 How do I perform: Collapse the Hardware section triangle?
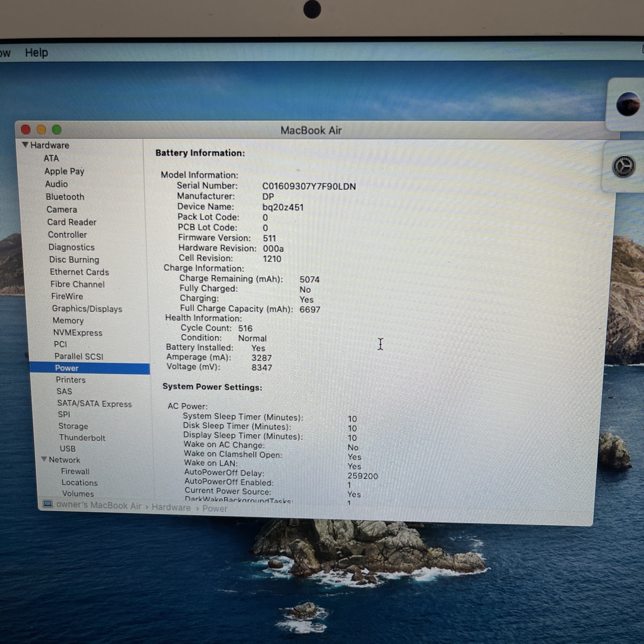(x=25, y=144)
